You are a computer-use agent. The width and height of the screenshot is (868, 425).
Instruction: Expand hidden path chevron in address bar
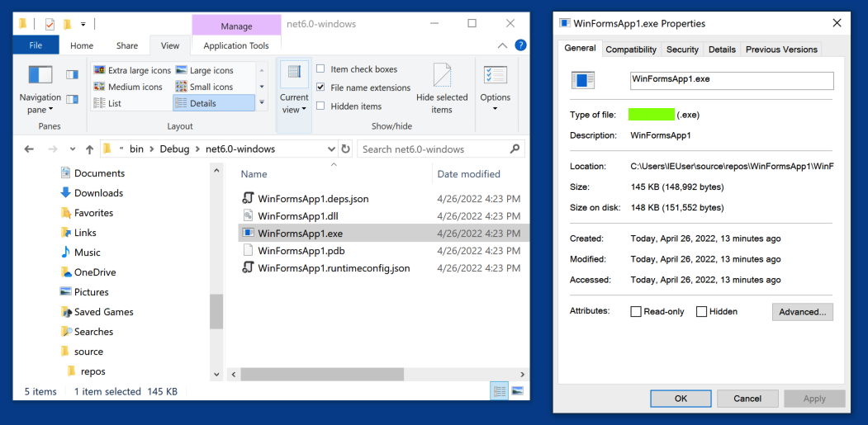121,149
